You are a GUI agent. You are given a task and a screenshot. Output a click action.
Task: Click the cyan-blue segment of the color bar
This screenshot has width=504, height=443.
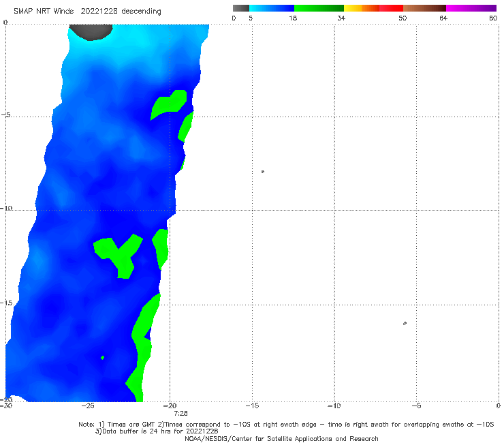[x=272, y=8]
